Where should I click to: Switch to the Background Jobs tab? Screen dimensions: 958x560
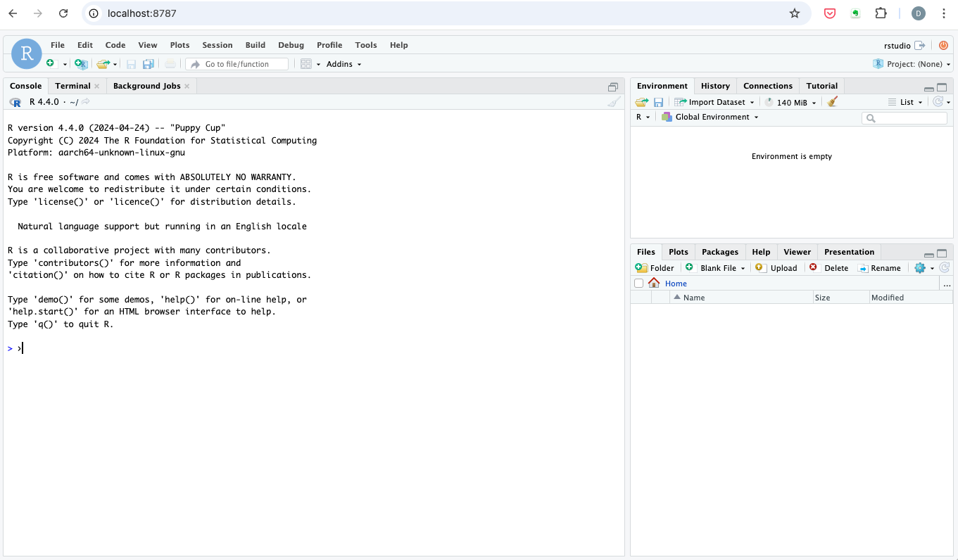coord(146,86)
